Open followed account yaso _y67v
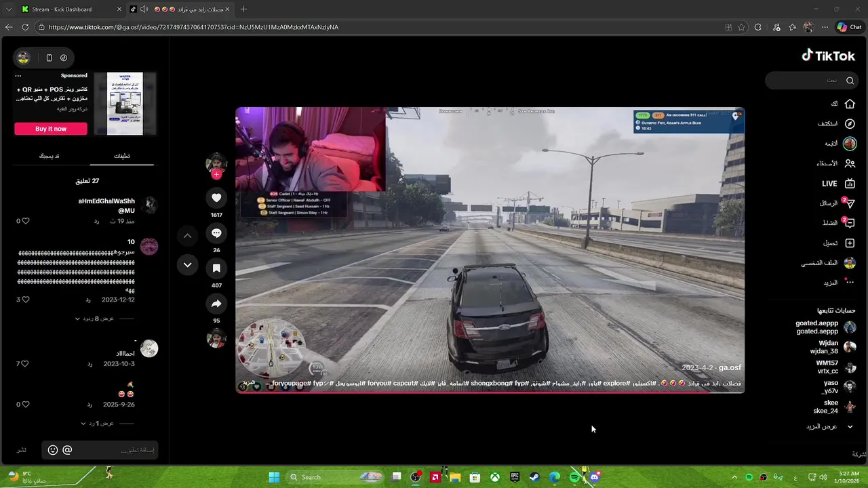 840,387
